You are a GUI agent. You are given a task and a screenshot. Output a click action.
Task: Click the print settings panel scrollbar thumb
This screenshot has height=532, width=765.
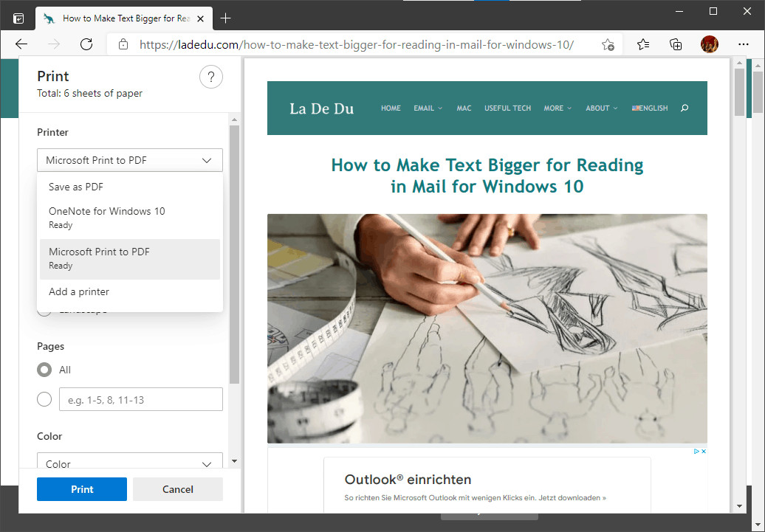click(234, 255)
